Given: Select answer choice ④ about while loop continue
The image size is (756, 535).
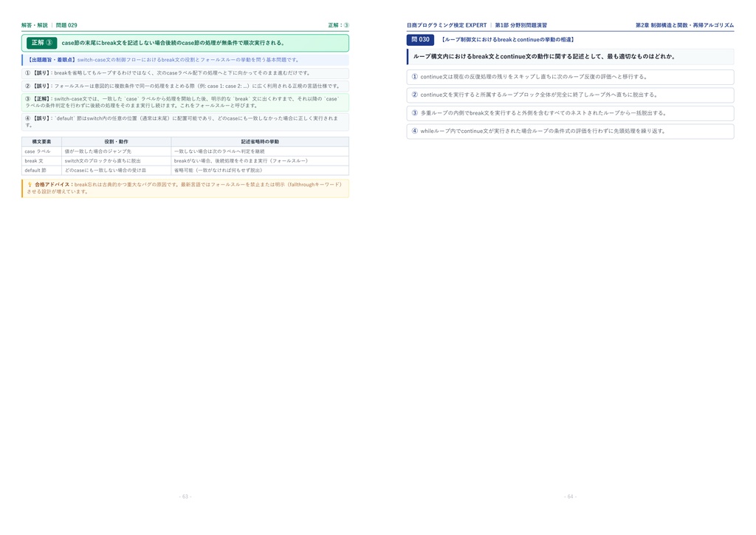Looking at the screenshot, I should pyautogui.click(x=570, y=132).
